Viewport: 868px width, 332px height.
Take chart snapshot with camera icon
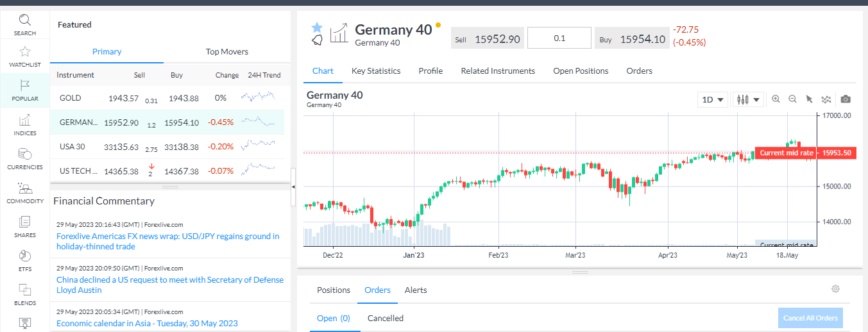click(x=846, y=99)
